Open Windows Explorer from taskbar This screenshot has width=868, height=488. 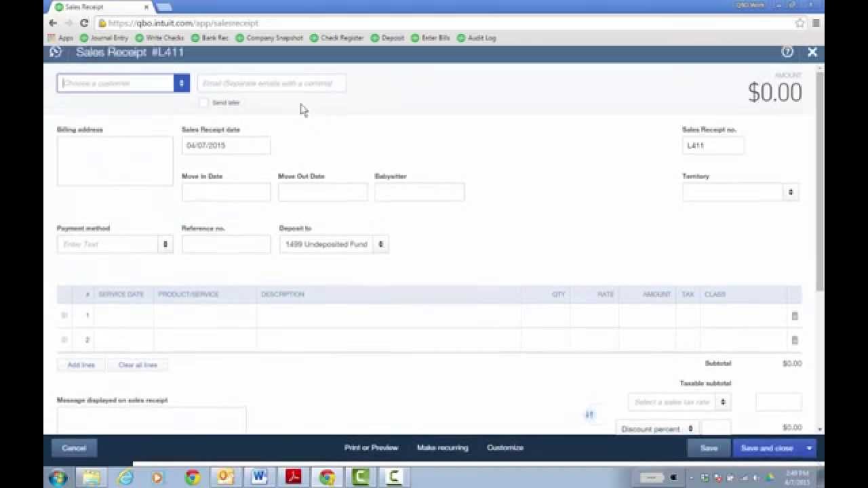click(92, 477)
